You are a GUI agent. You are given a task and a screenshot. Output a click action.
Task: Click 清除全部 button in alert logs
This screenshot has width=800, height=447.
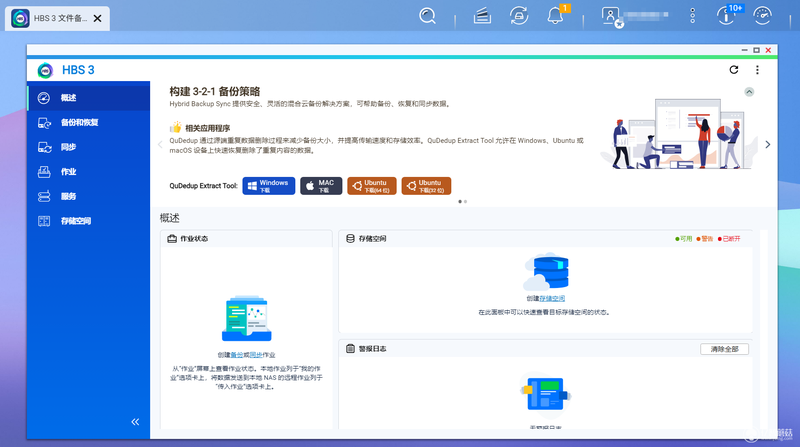click(724, 349)
